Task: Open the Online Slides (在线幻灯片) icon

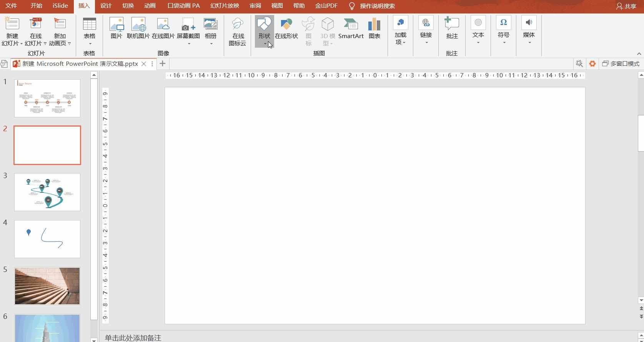Action: click(36, 24)
